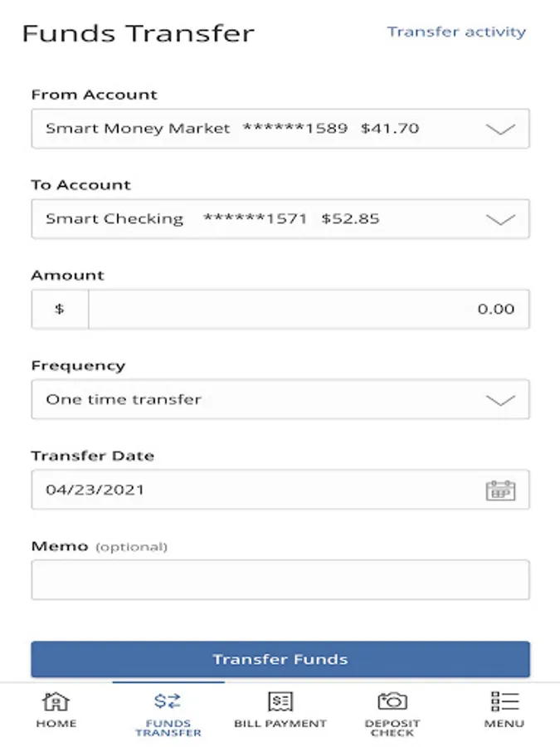The width and height of the screenshot is (560, 747).
Task: Switch to the BILL PAYMENT tab label
Action: (x=280, y=723)
